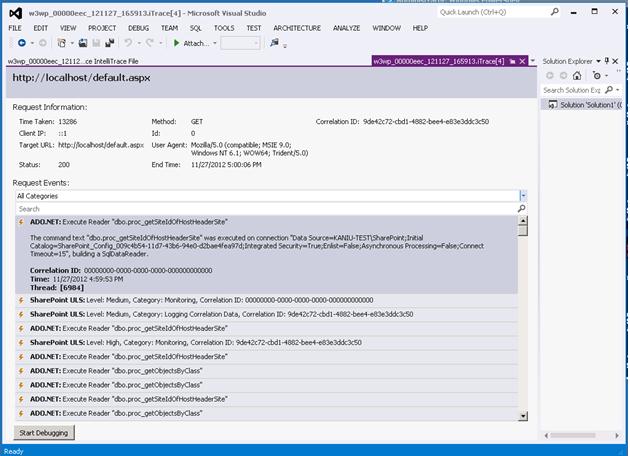The width and height of the screenshot is (630, 456).
Task: Click the events list scroll down arrow
Action: tap(523, 416)
